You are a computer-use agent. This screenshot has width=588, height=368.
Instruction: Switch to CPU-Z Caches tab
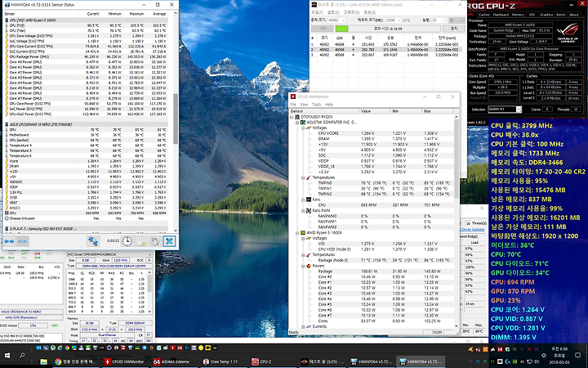(483, 15)
